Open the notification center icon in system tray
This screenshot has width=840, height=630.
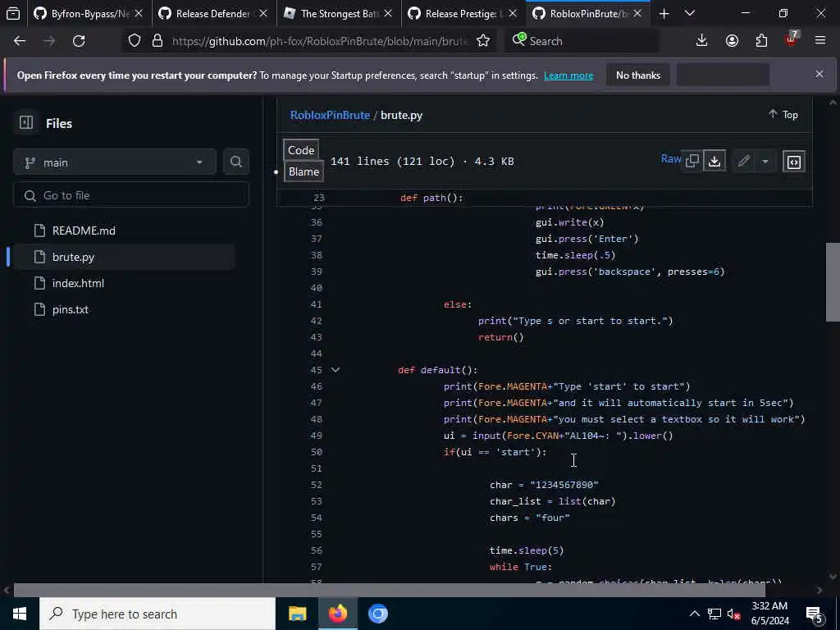click(815, 614)
